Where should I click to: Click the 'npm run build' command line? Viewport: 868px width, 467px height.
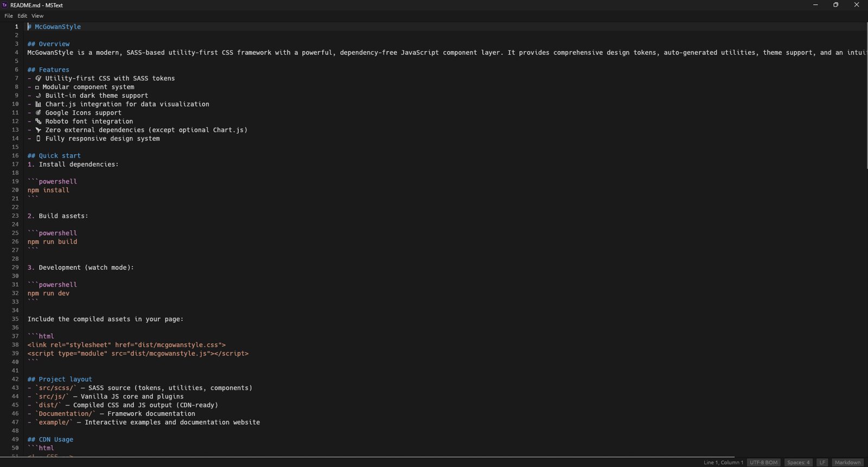52,242
